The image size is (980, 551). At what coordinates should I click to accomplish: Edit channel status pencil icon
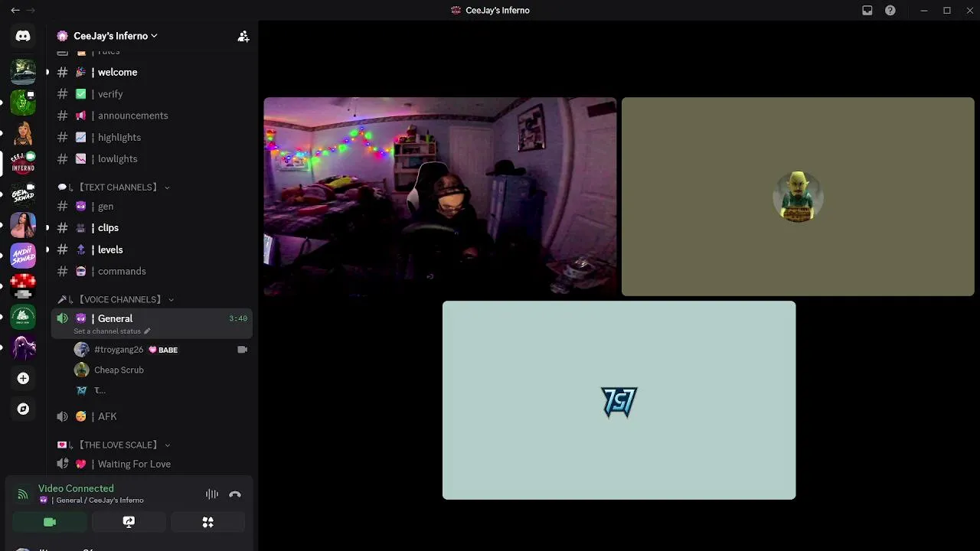[147, 331]
